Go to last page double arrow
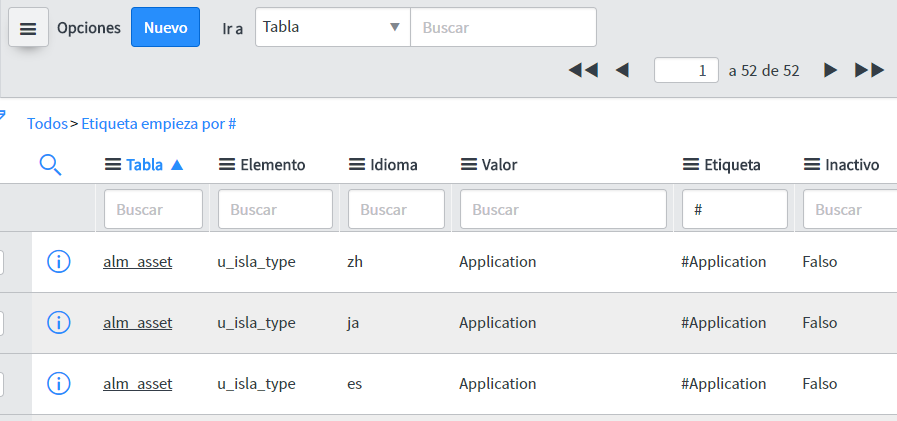897x421 pixels. point(870,70)
